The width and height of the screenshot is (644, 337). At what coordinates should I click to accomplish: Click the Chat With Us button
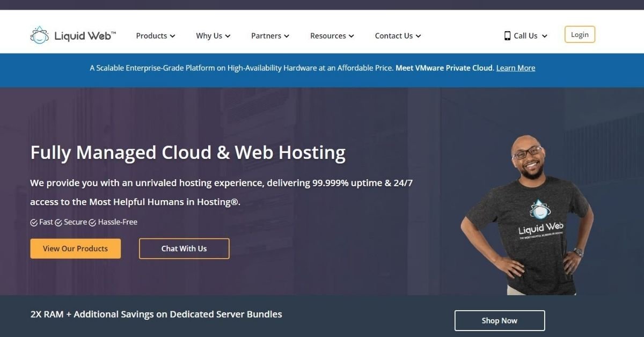tap(184, 248)
